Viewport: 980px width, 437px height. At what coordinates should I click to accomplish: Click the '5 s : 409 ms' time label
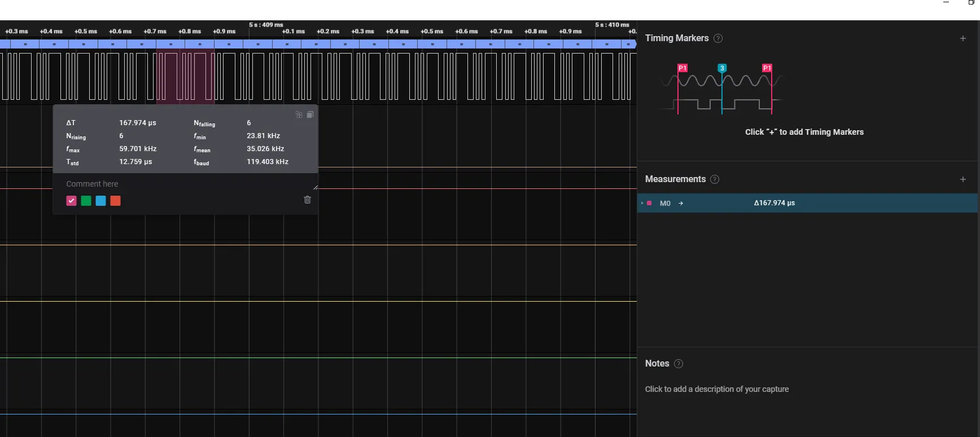266,25
